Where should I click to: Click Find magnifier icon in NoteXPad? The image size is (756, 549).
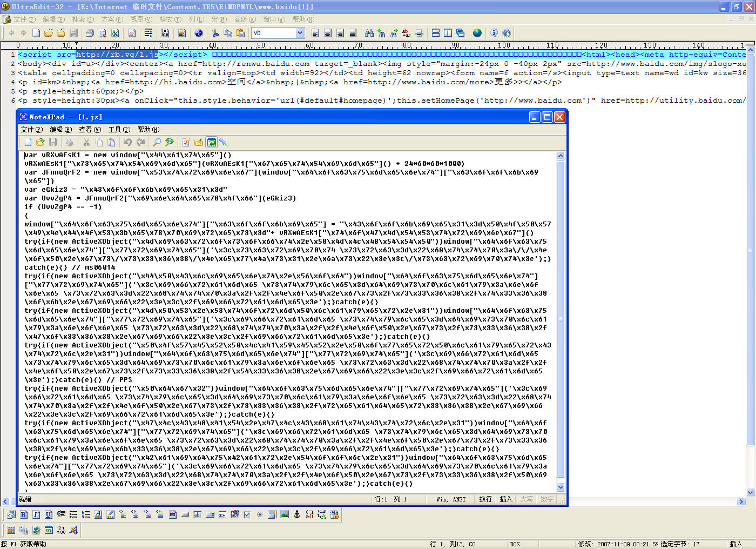157,142
